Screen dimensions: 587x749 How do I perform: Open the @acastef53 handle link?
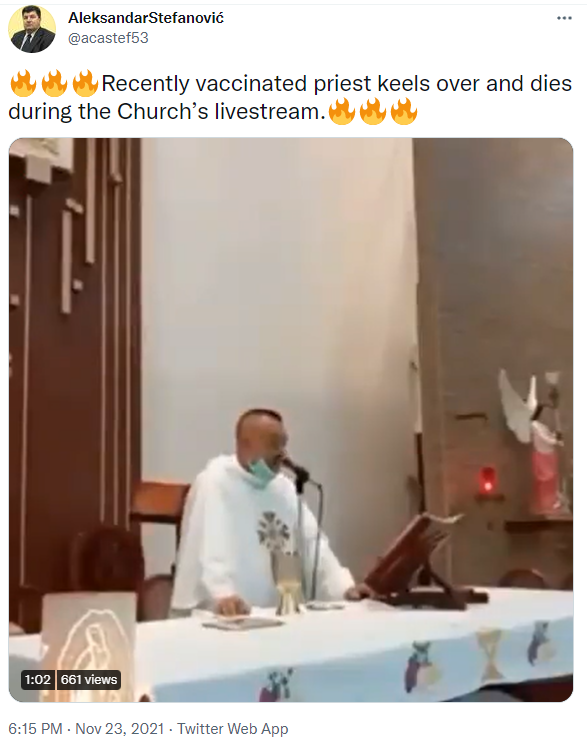pyautogui.click(x=108, y=38)
